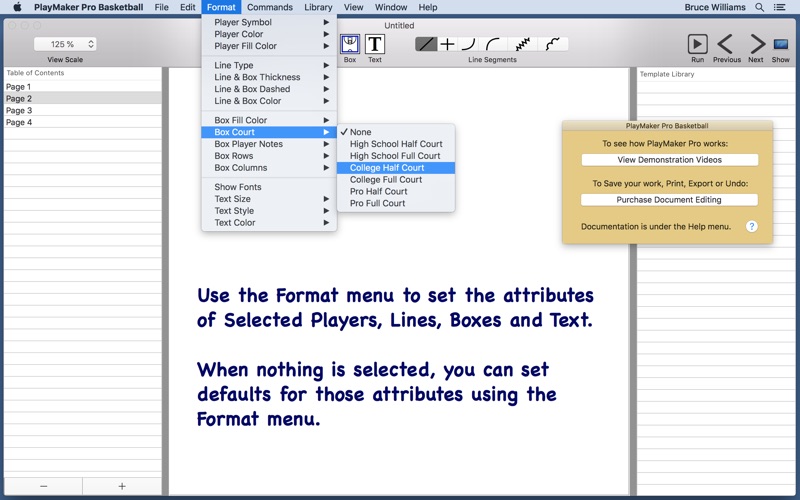Screen dimensions: 800x500
Task: Choose Pro Half Court
Action: pyautogui.click(x=395, y=191)
